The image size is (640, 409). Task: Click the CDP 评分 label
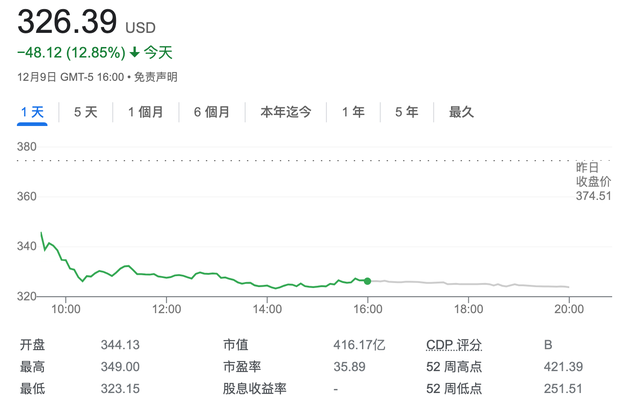point(453,345)
